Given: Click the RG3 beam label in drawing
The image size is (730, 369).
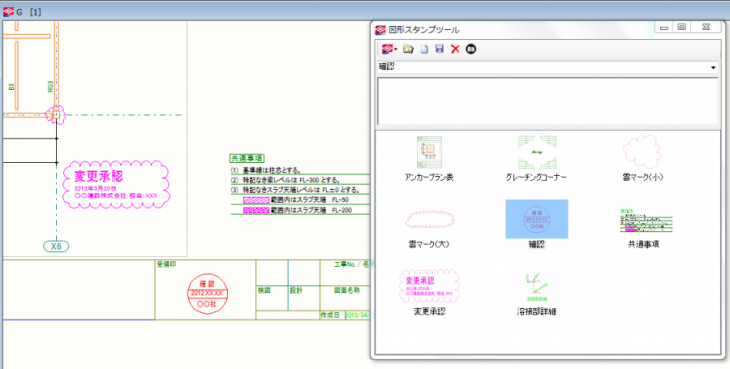Looking at the screenshot, I should [50, 87].
